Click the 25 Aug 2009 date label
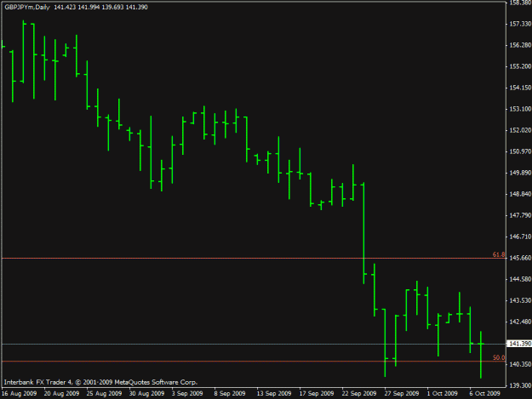The height and width of the screenshot is (399, 532). (x=104, y=394)
